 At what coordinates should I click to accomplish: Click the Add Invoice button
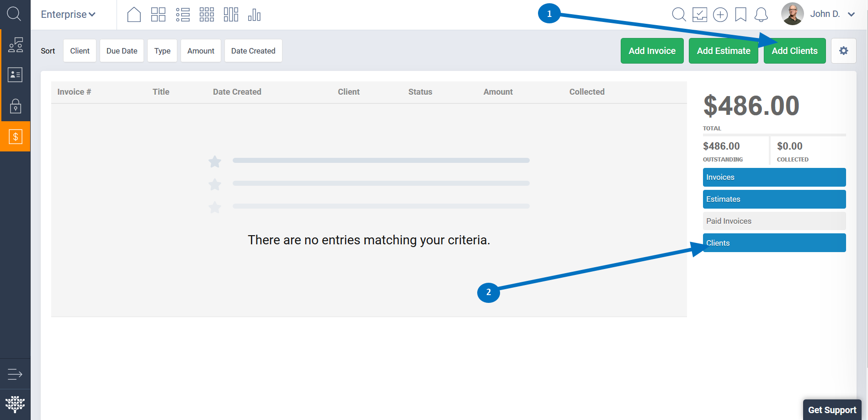point(652,51)
